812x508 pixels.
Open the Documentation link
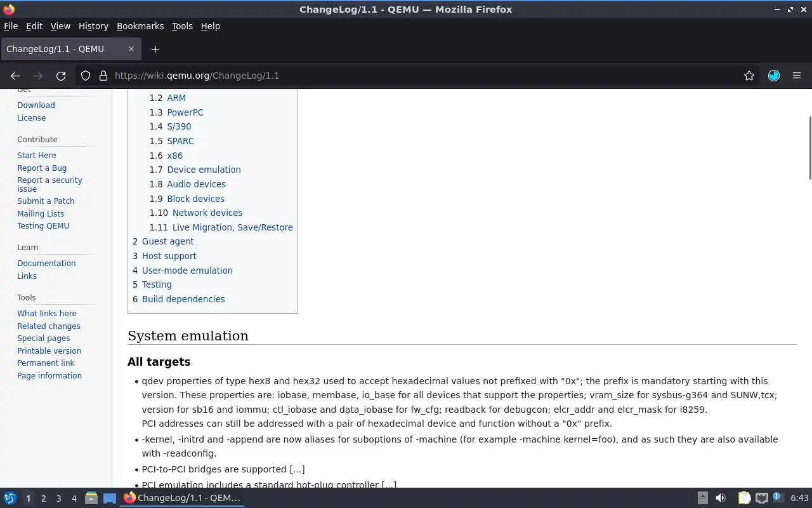[46, 264]
